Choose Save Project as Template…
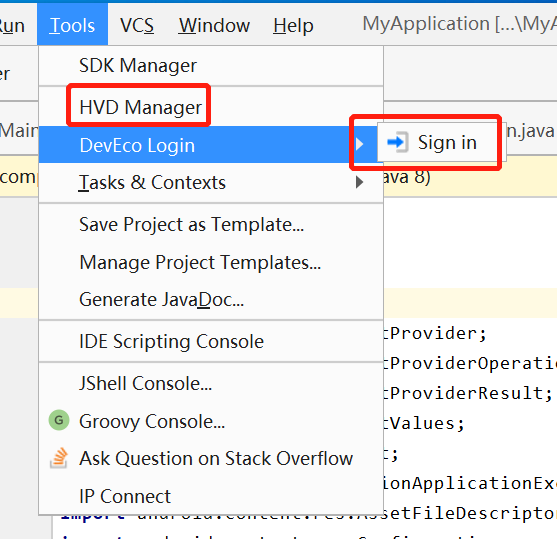Viewport: 557px width, 539px height. point(211,225)
